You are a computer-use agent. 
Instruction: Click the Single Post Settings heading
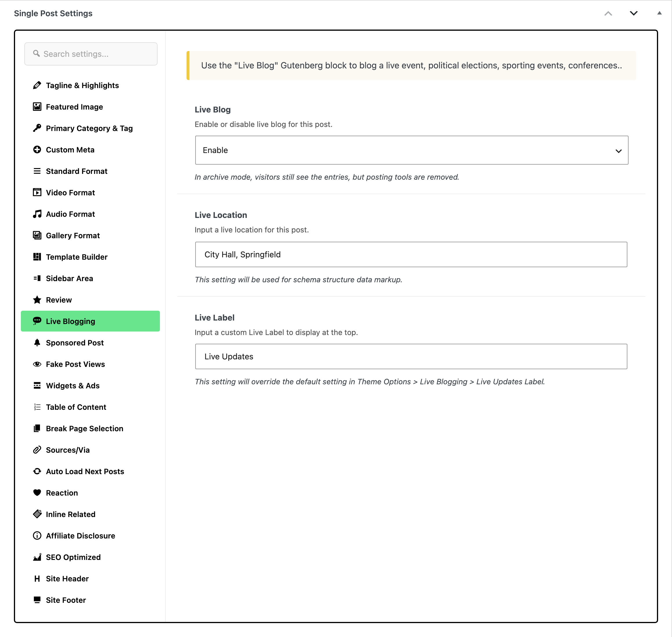click(x=53, y=13)
